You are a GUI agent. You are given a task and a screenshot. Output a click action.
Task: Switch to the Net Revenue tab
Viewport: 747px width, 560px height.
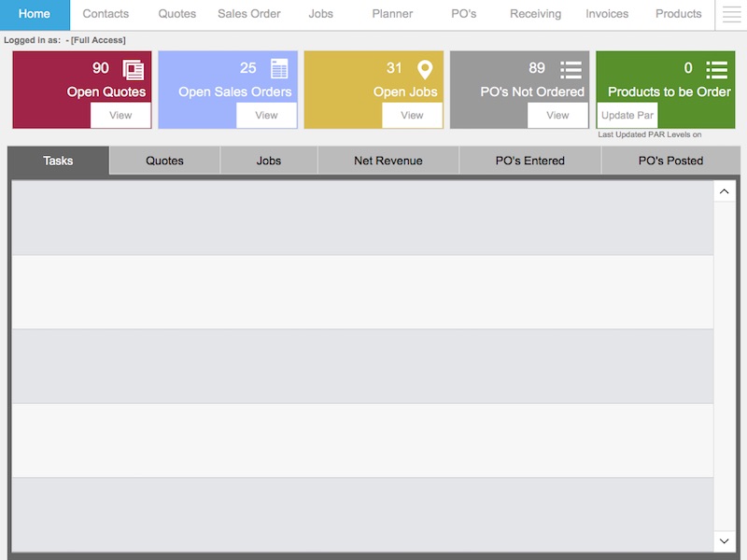(388, 161)
